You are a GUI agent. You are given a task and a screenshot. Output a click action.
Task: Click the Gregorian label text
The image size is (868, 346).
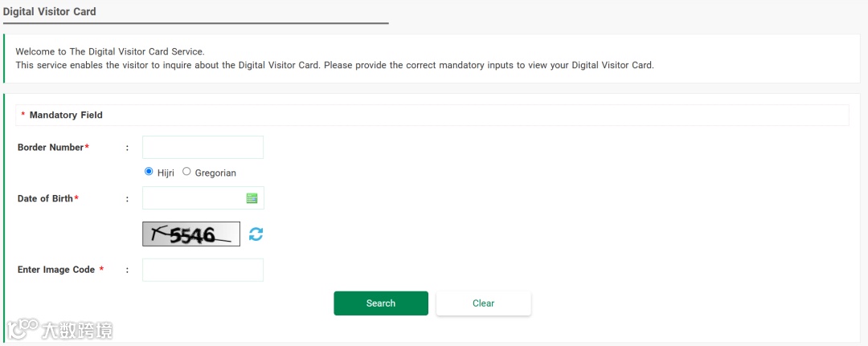[215, 173]
